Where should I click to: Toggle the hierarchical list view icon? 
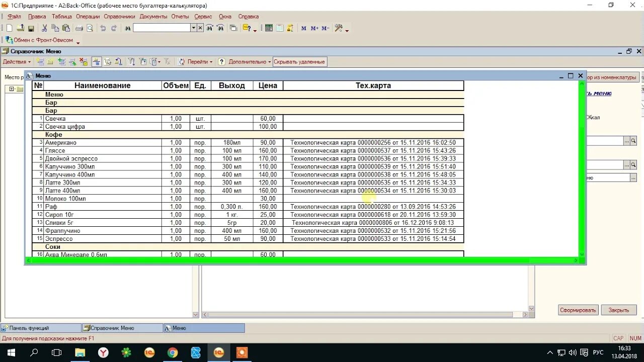point(96,62)
